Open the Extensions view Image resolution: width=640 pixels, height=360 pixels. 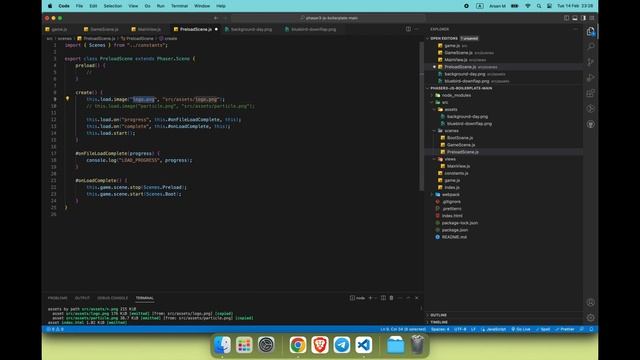(590, 93)
